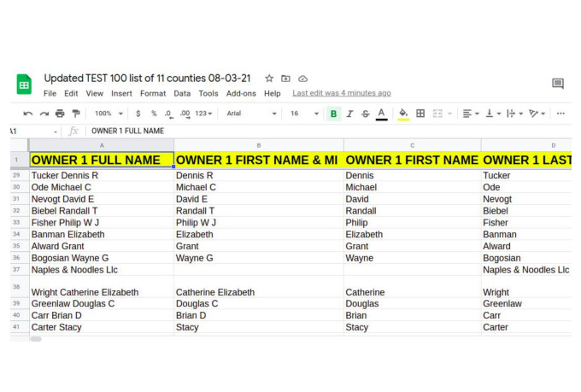Open the name box dropdown arrow
581x392 pixels.
[56, 132]
